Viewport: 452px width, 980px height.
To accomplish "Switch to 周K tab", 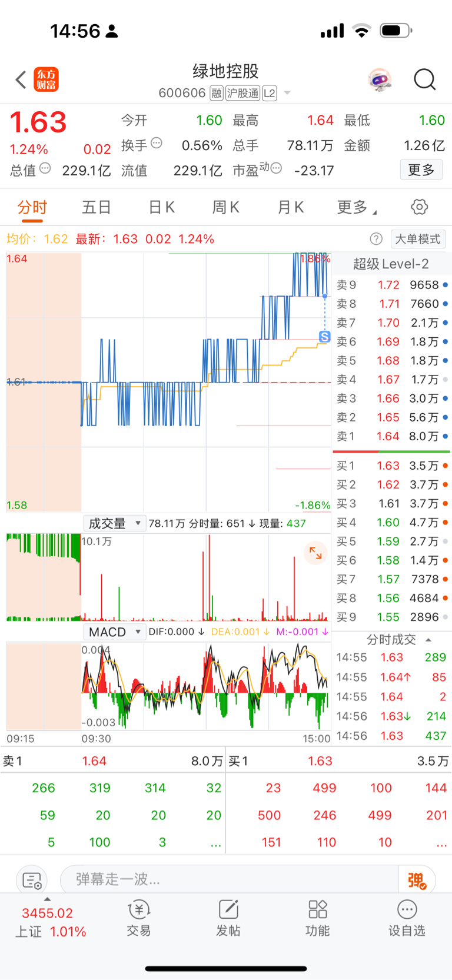I will click(226, 207).
